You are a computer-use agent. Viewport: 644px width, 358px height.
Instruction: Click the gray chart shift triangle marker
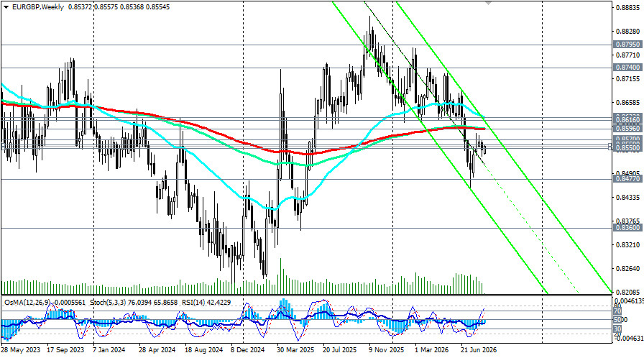[x=488, y=2]
